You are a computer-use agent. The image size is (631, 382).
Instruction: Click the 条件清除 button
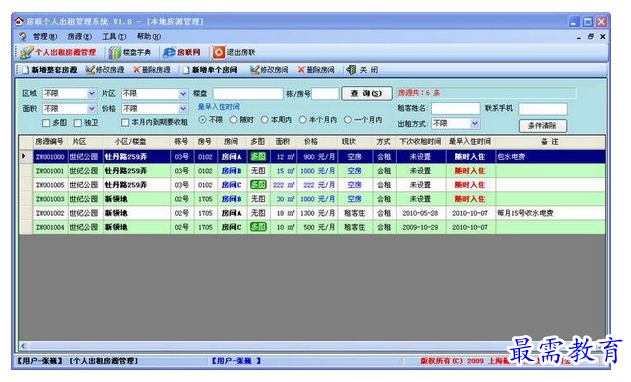pyautogui.click(x=542, y=126)
